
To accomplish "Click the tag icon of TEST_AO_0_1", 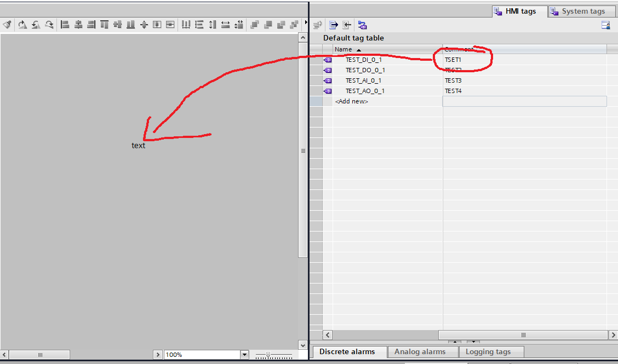I will 328,91.
